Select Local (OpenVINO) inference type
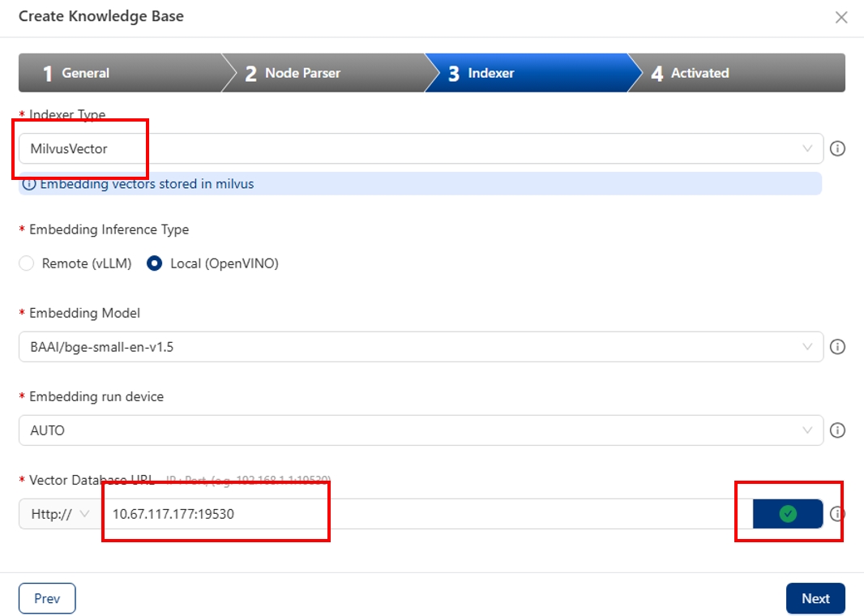The height and width of the screenshot is (616, 864). click(155, 263)
